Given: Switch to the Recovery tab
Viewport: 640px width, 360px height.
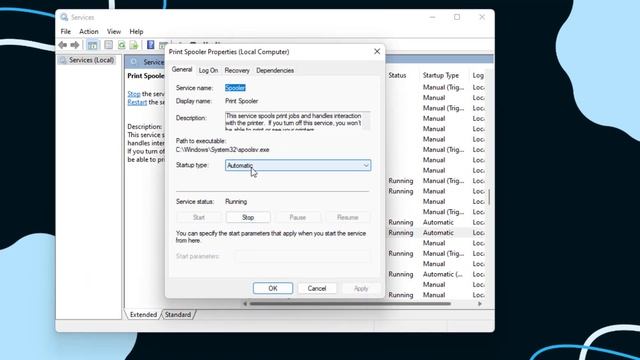Looking at the screenshot, I should [237, 70].
